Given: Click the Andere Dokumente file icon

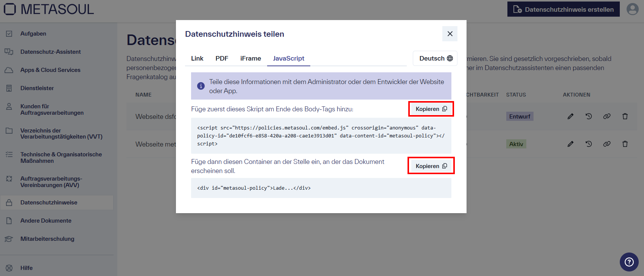Looking at the screenshot, I should pos(9,220).
